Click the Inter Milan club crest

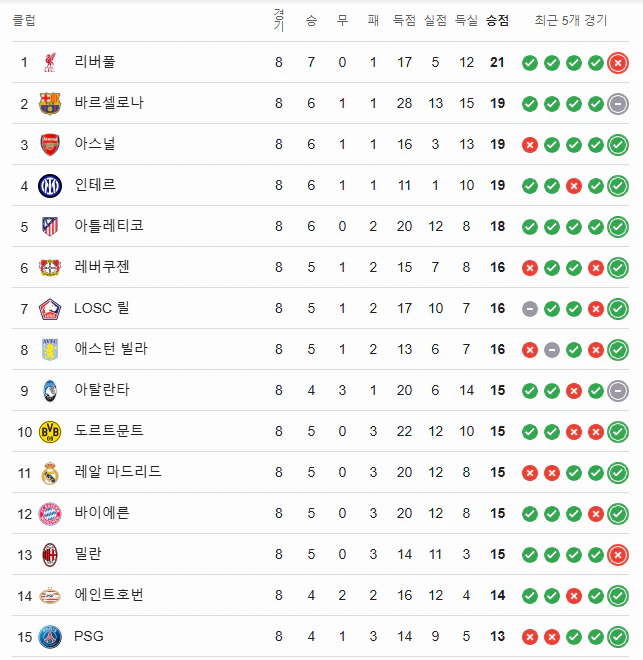click(50, 186)
